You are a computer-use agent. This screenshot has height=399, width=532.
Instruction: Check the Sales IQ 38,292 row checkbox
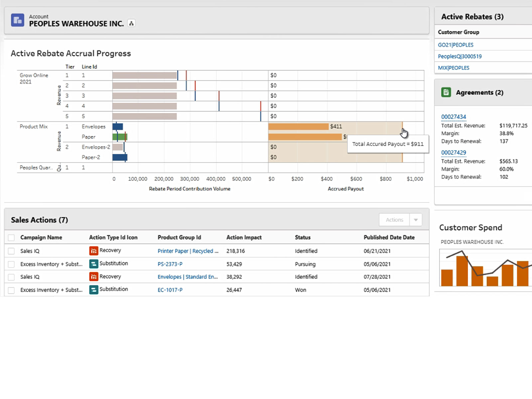11,277
